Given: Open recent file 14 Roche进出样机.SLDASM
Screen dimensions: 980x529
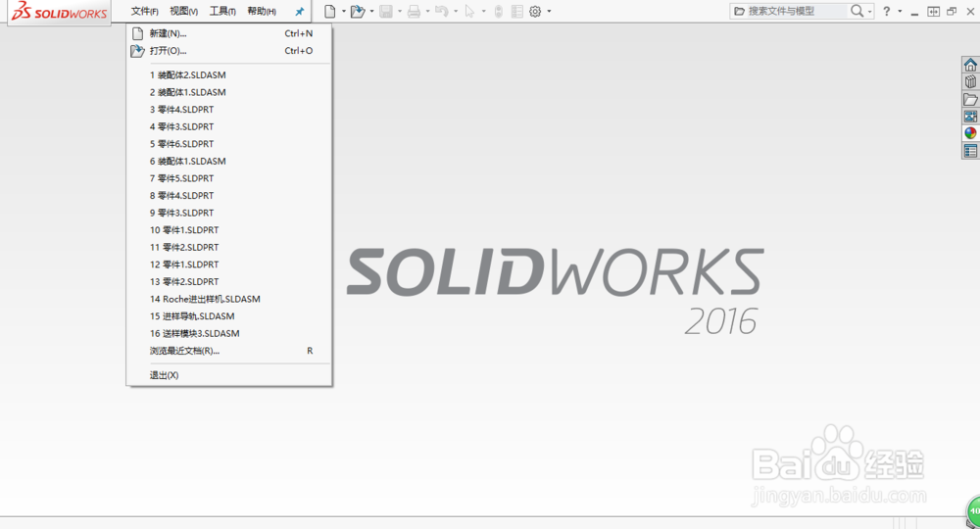Looking at the screenshot, I should point(228,299).
